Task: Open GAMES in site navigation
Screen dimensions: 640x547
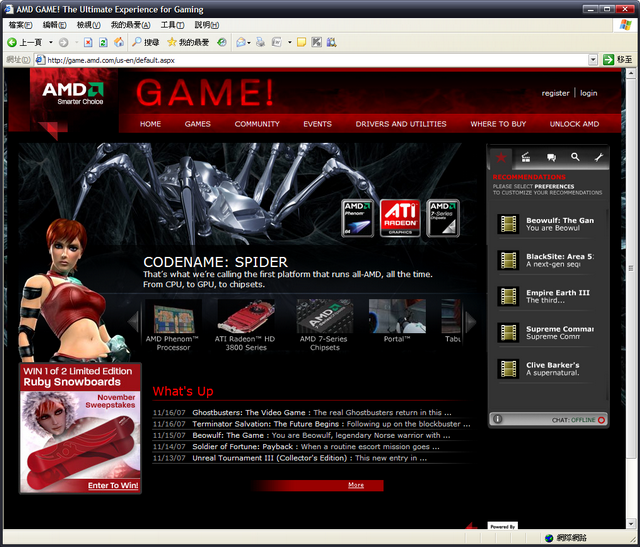Action: click(x=198, y=124)
